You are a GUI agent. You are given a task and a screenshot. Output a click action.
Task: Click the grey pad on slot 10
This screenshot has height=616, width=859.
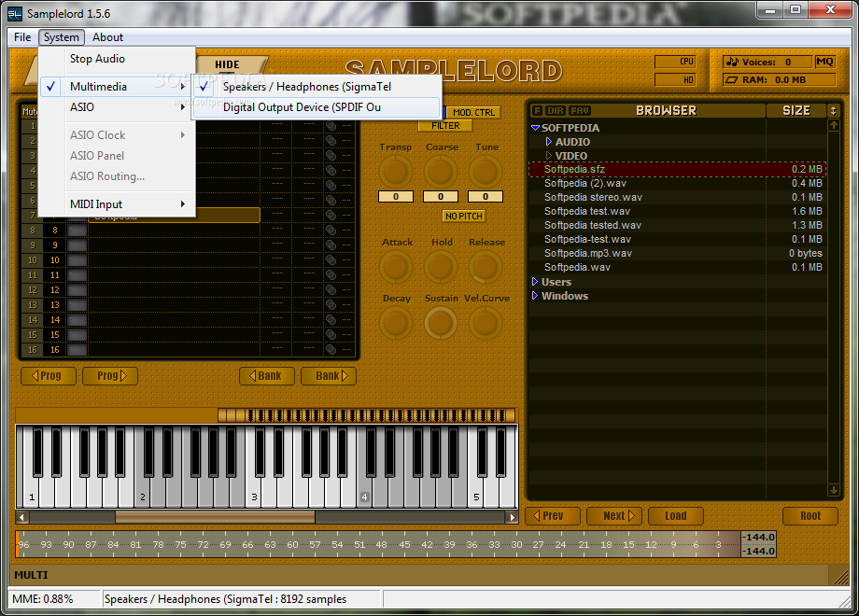pos(77,260)
